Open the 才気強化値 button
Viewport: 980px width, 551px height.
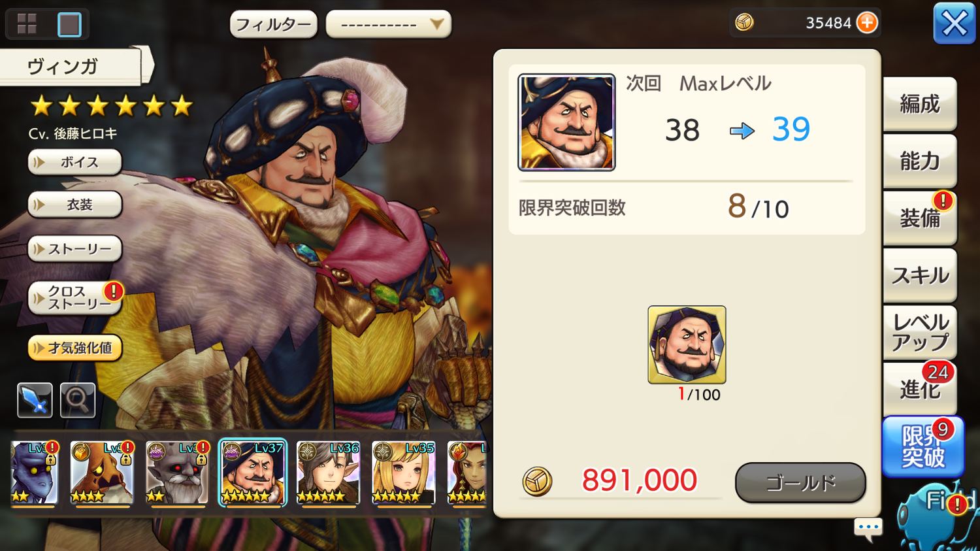[75, 348]
